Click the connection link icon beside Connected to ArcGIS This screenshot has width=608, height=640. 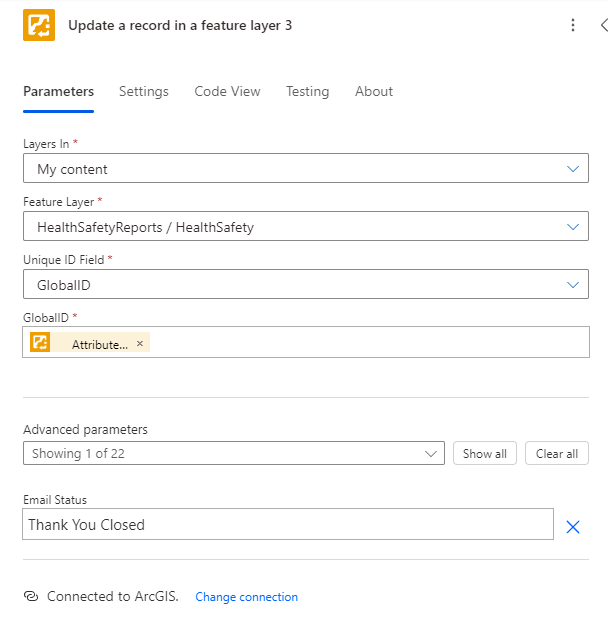[31, 596]
